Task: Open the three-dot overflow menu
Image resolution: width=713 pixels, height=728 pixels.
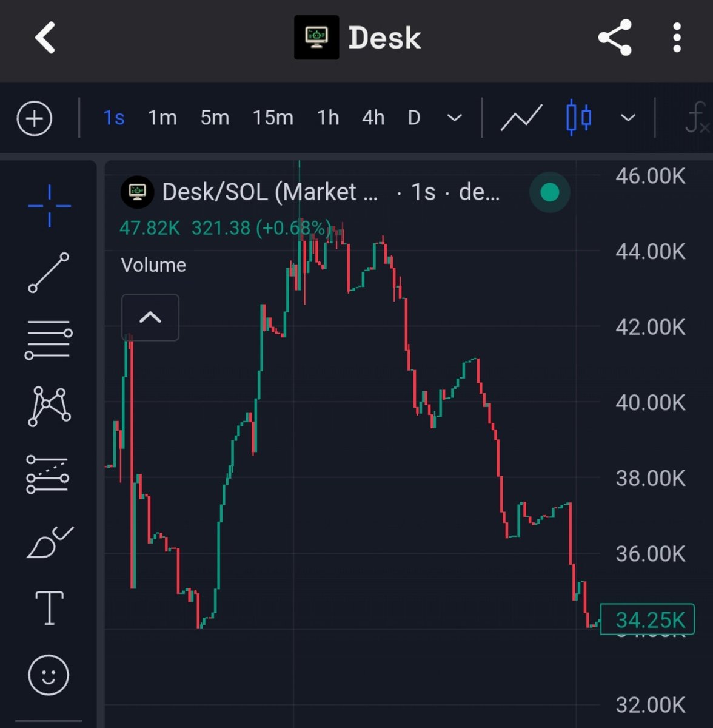Action: pos(677,38)
